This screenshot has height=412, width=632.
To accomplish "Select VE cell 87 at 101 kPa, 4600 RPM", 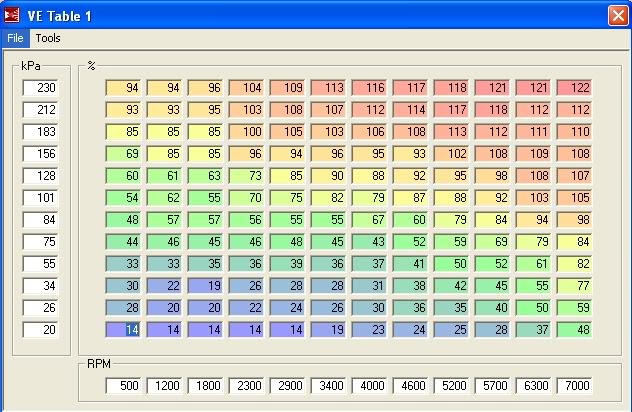I will [411, 198].
